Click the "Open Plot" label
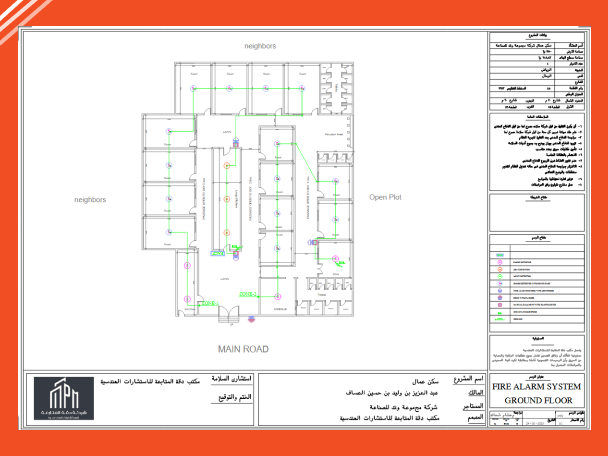 point(385,198)
